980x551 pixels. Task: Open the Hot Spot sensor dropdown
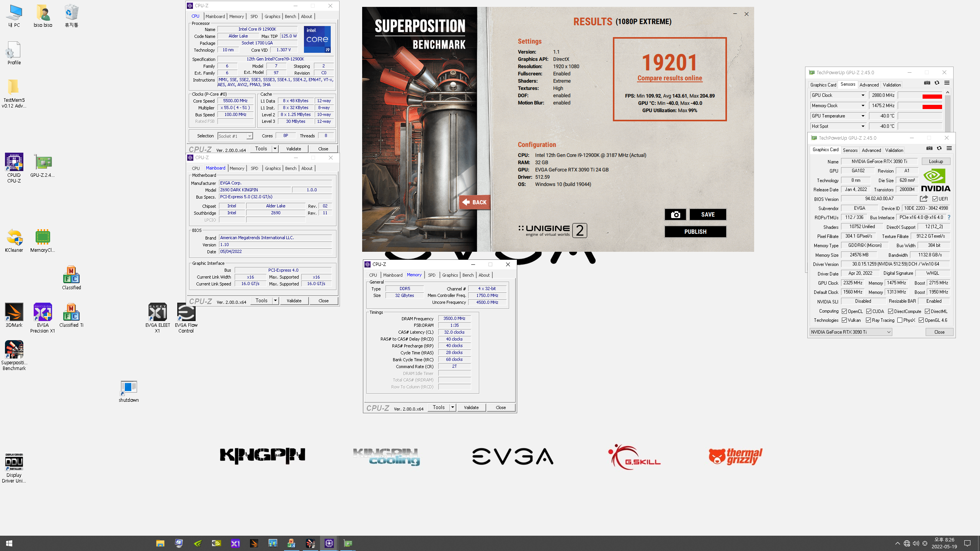(863, 126)
